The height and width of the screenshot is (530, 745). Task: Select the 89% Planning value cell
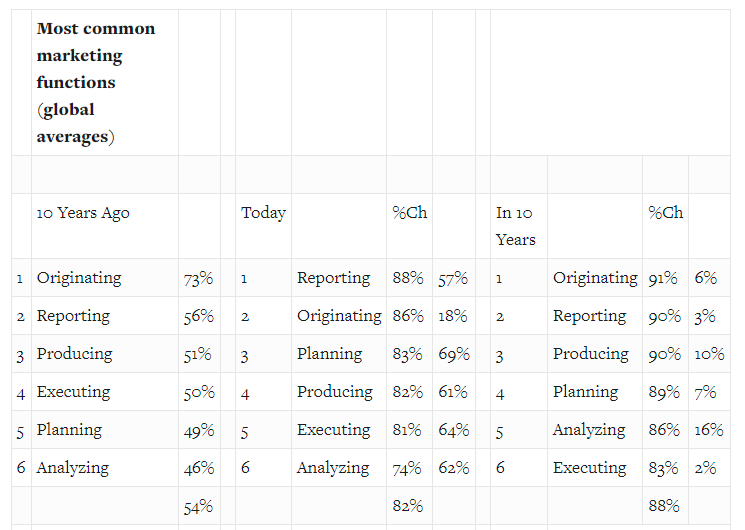pos(662,393)
